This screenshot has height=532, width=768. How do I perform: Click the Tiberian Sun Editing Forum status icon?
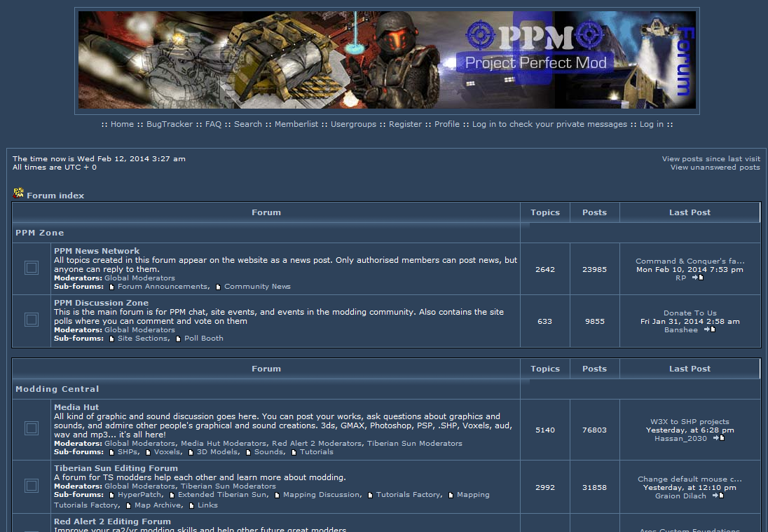point(32,486)
